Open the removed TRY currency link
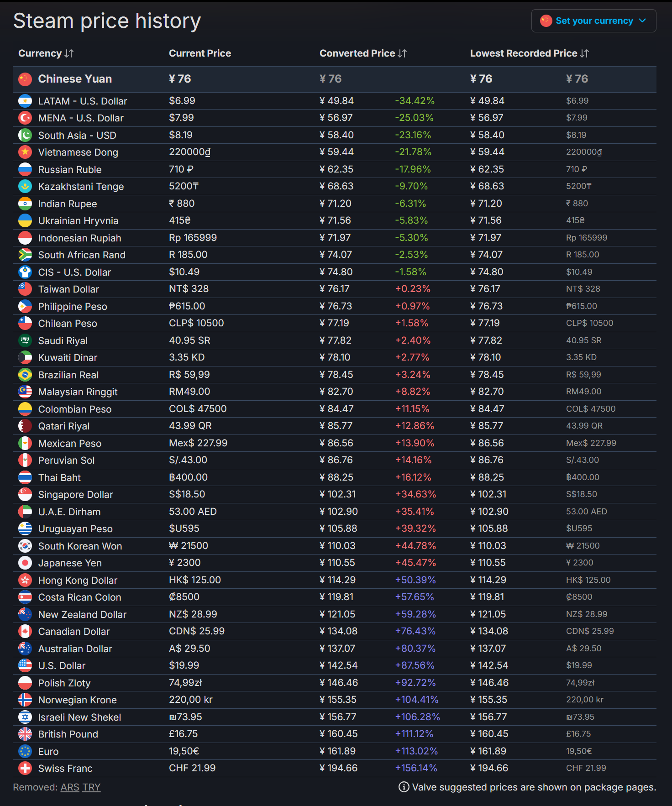The height and width of the screenshot is (806, 672). pos(91,787)
